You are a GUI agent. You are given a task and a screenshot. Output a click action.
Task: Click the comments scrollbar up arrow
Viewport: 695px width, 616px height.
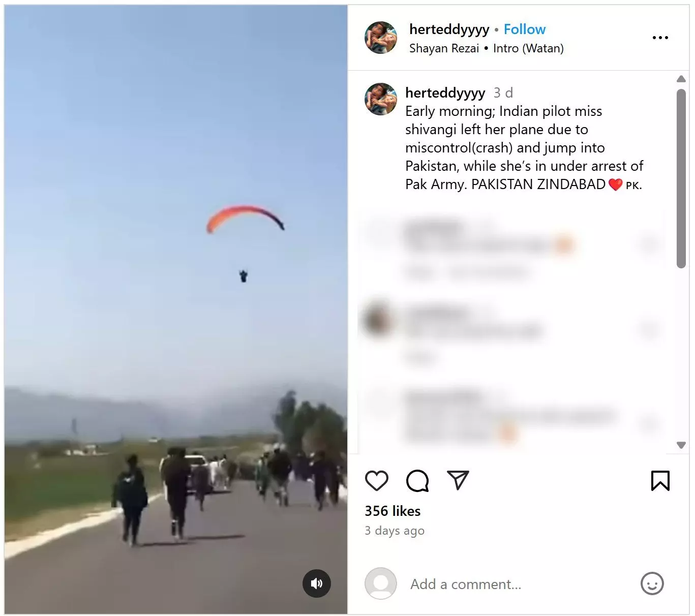681,79
